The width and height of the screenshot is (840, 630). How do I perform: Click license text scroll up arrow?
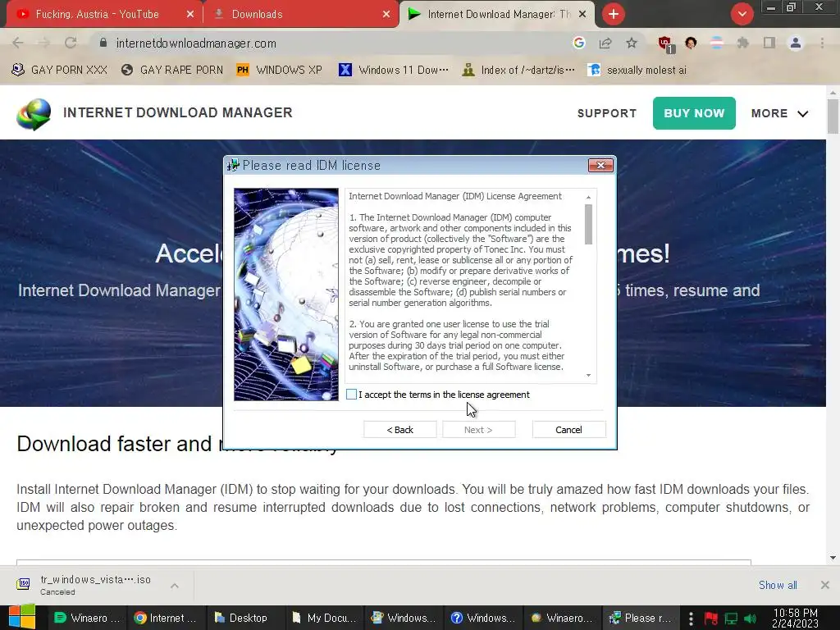(x=588, y=197)
